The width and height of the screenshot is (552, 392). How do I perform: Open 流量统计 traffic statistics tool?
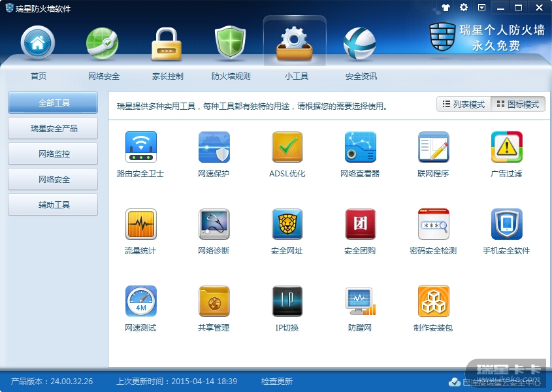[x=141, y=224]
